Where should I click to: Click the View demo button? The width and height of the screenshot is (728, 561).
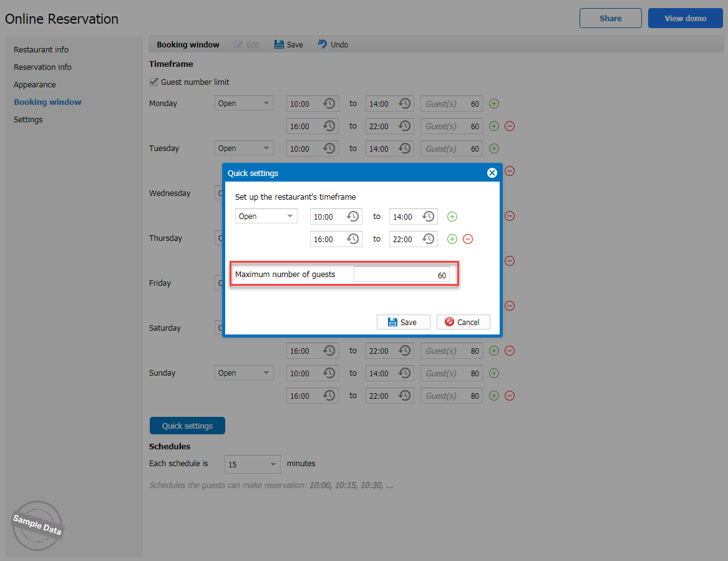(685, 18)
